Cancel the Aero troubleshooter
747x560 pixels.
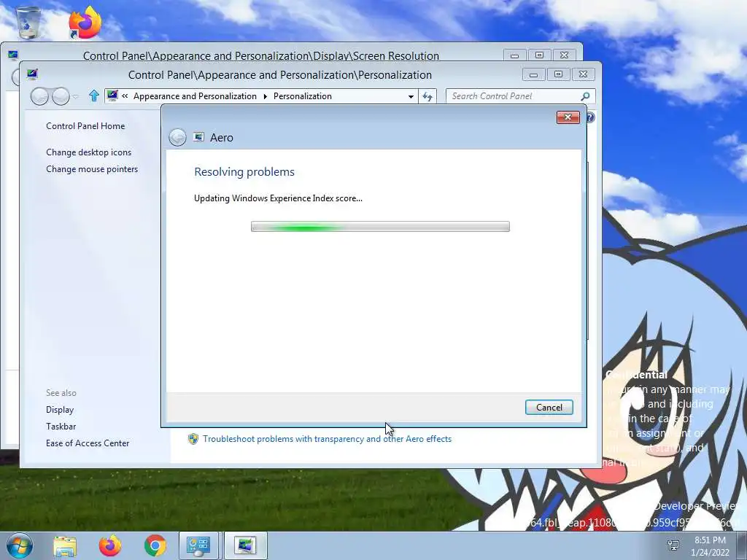(549, 407)
